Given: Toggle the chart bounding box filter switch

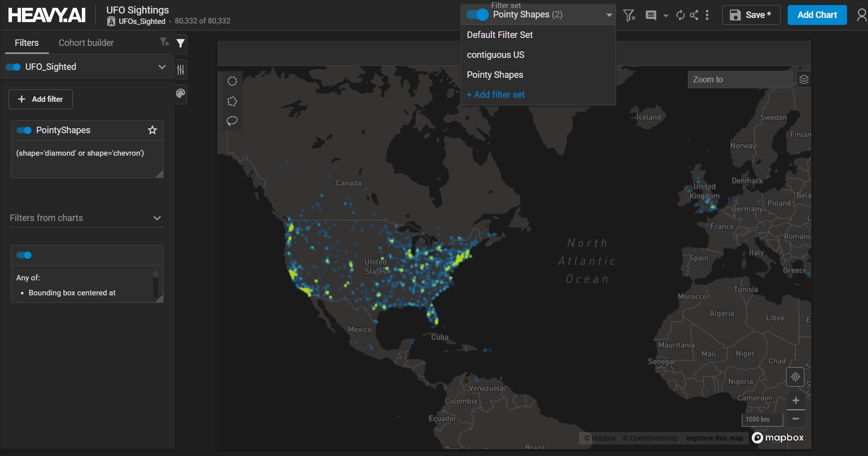Looking at the screenshot, I should click(x=24, y=255).
